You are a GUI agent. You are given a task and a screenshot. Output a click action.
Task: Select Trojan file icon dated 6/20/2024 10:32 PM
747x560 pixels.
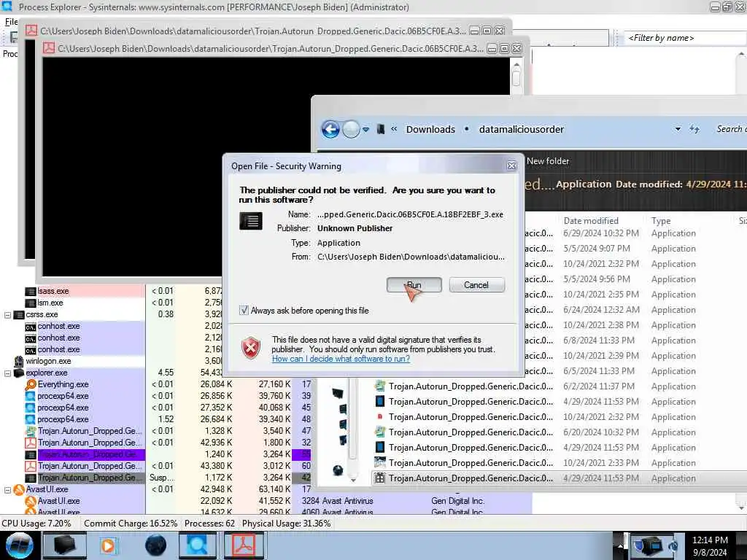[379, 432]
